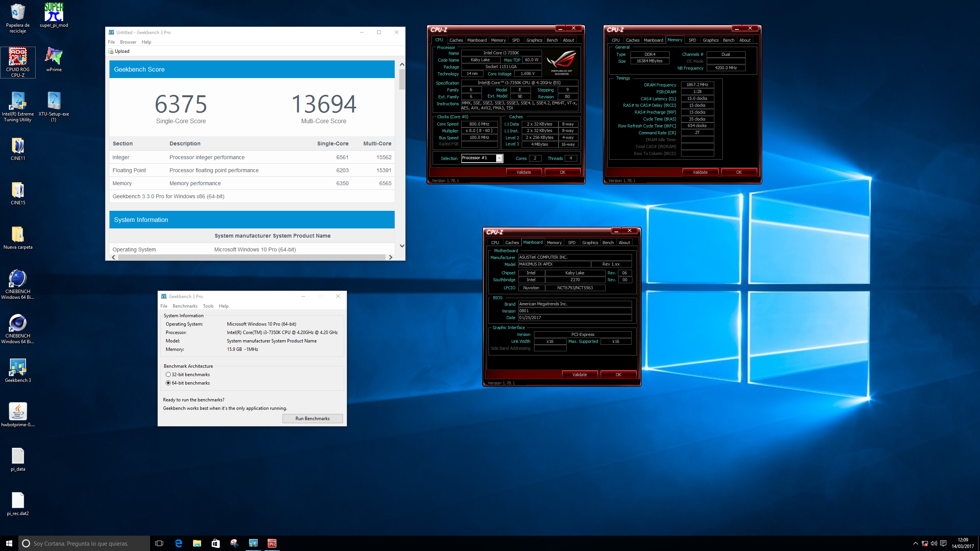Click Validate in the CPU-Z CPU window
Image resolution: width=980 pixels, height=551 pixels.
tap(524, 172)
